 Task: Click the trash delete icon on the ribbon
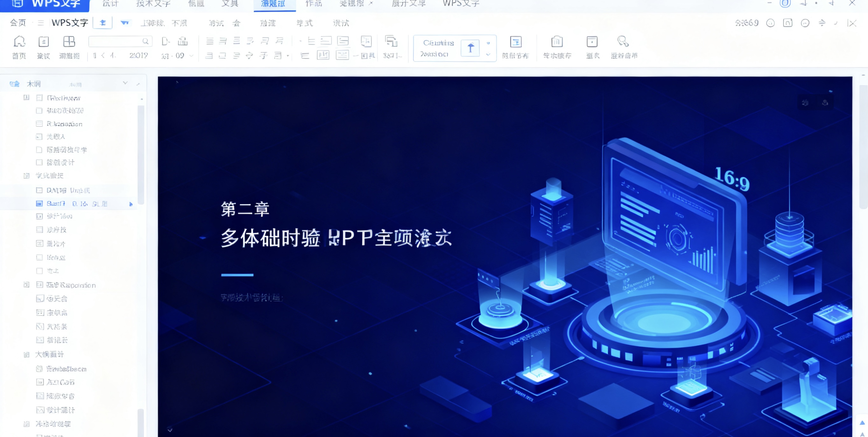[x=557, y=43]
